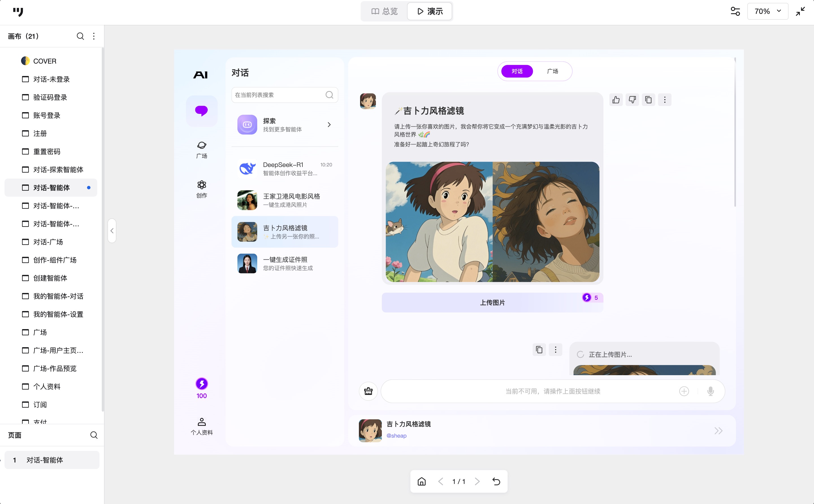
Task: Select 创建智能体 canvas
Action: [51, 278]
